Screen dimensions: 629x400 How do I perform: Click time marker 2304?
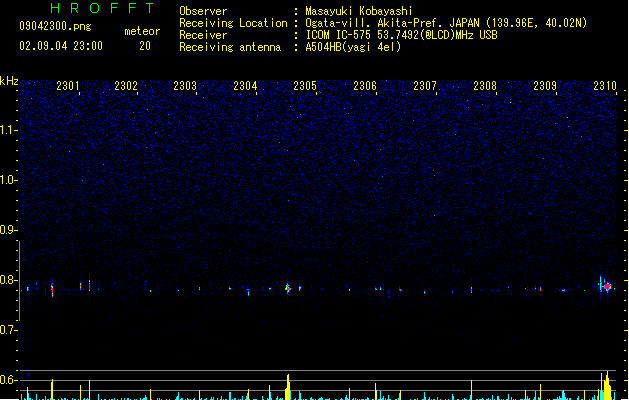pos(245,86)
